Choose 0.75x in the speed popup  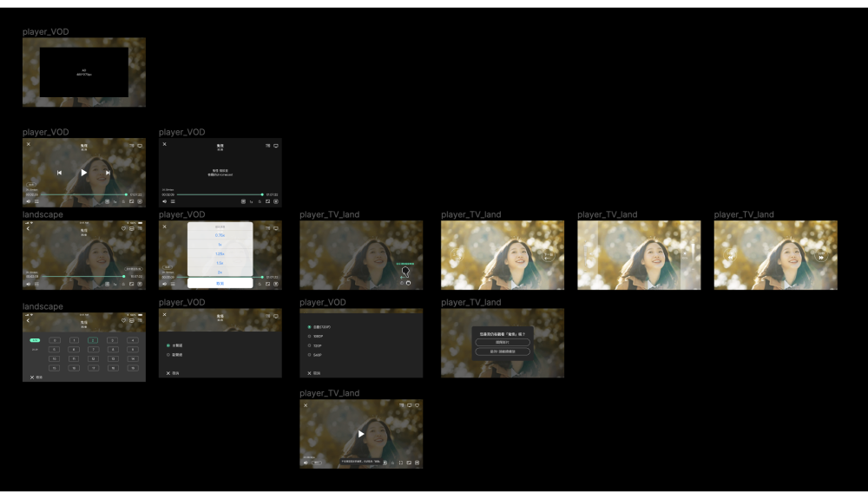[x=220, y=235]
